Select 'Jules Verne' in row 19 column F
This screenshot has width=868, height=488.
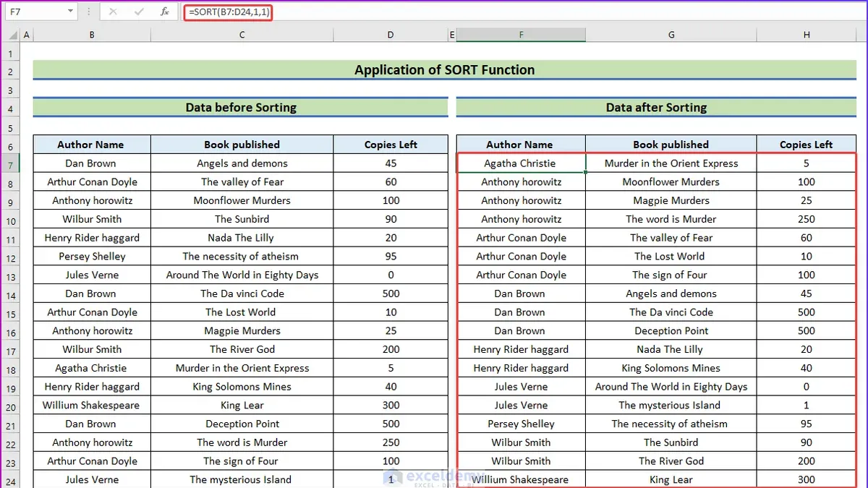click(521, 387)
